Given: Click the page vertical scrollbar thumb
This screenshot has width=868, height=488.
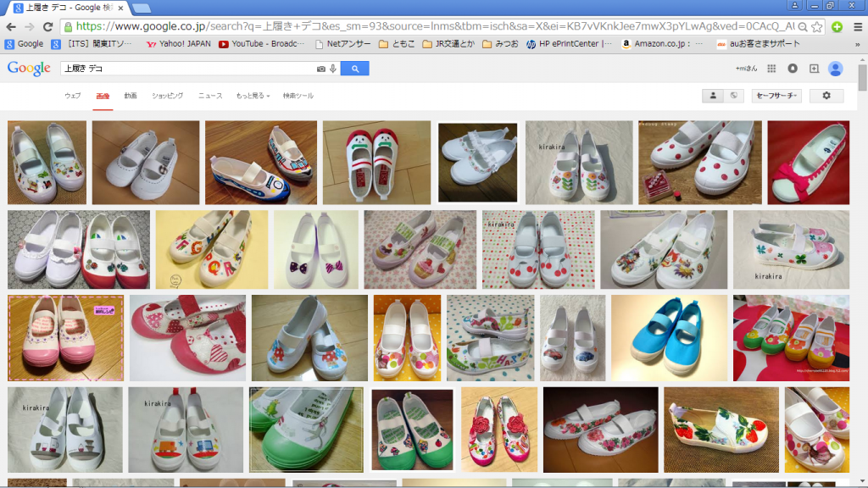Looking at the screenshot, I should [862, 77].
